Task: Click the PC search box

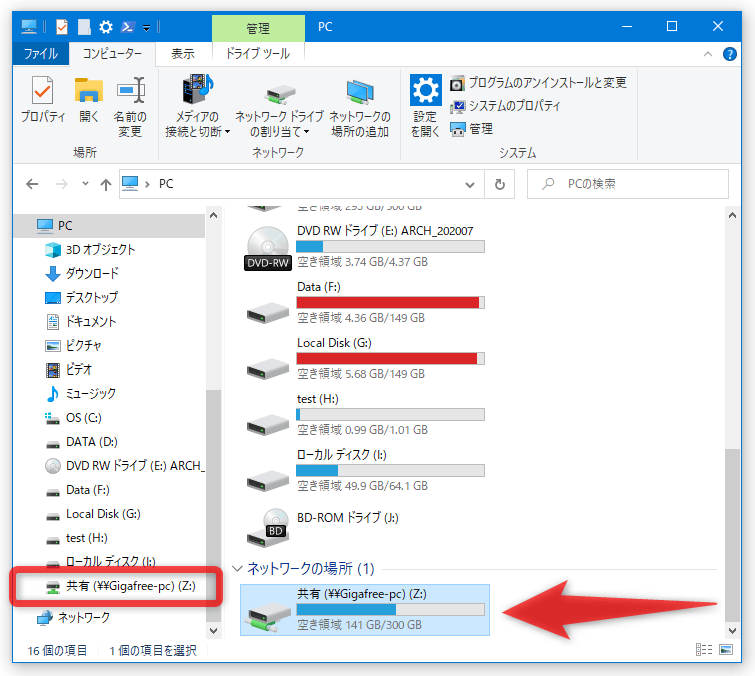Action: (x=627, y=184)
